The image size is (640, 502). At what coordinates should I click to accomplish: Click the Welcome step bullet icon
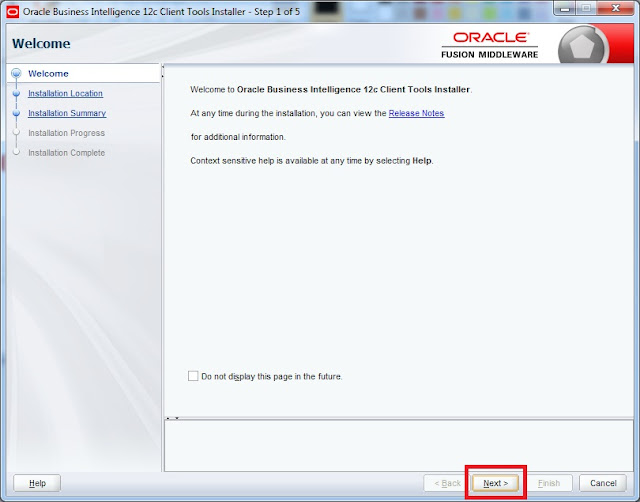tap(16, 73)
